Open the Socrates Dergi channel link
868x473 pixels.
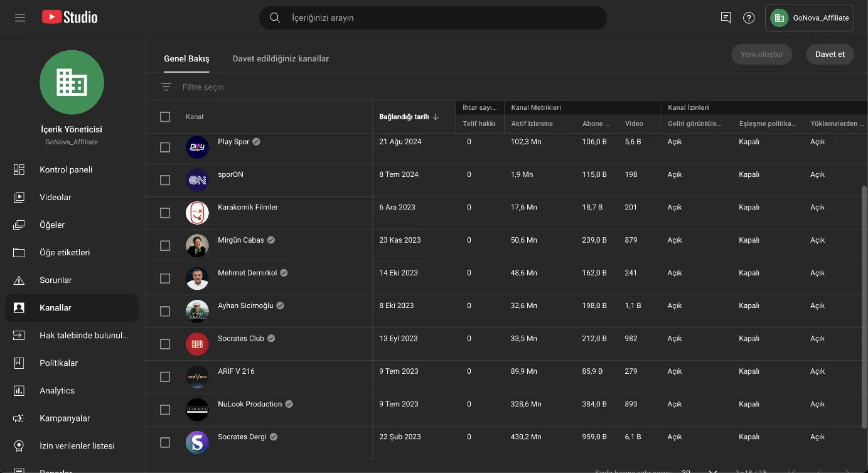click(242, 437)
